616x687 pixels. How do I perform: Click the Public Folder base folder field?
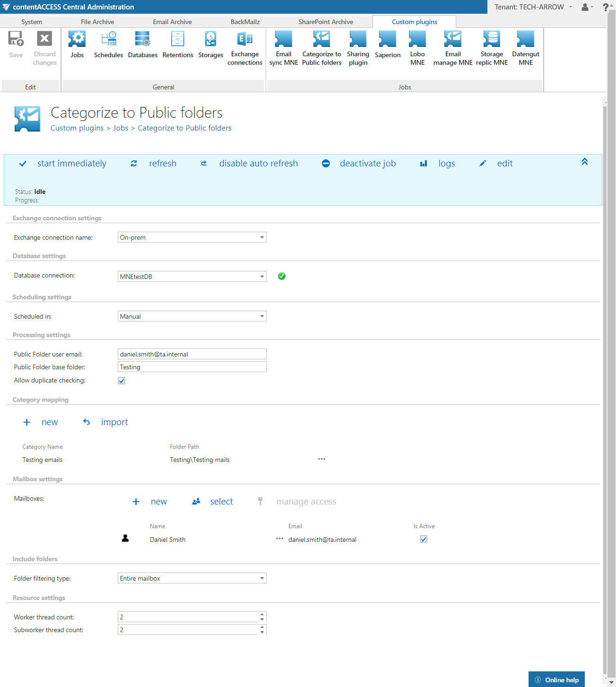tap(192, 367)
